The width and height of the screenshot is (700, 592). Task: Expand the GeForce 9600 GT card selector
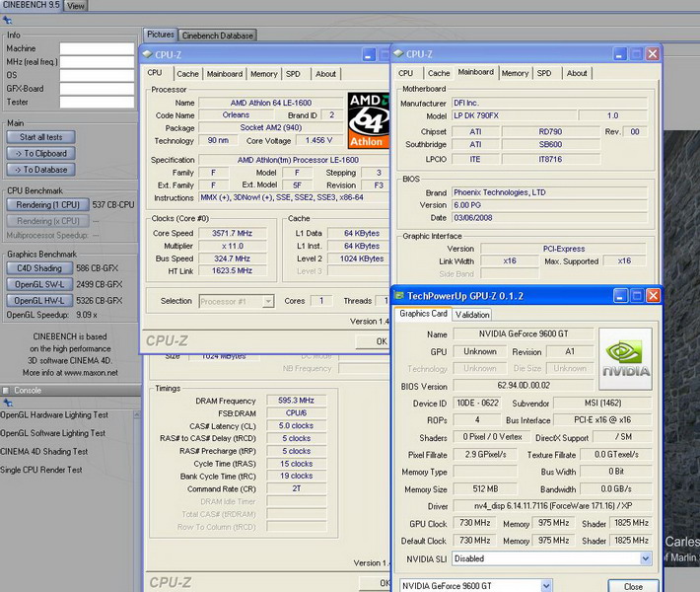(x=545, y=586)
